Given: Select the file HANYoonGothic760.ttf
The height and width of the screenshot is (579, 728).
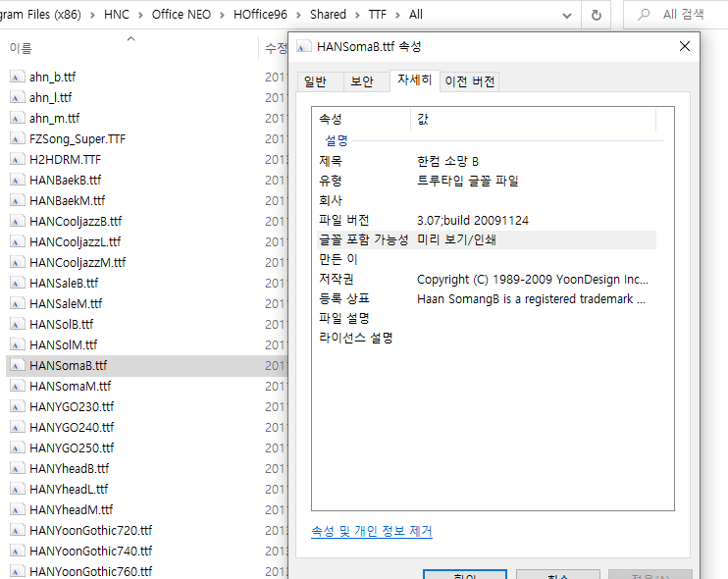Looking at the screenshot, I should [x=91, y=571].
